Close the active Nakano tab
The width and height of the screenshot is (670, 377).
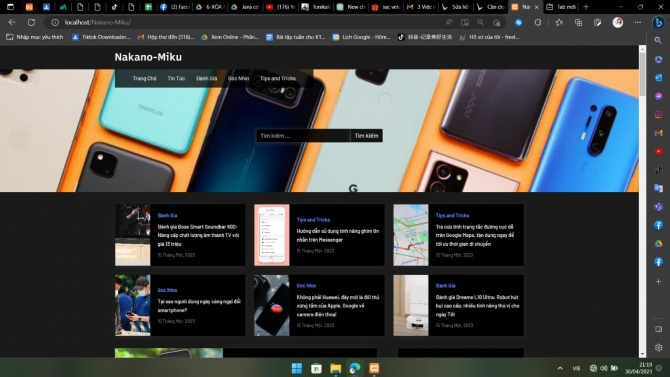[x=537, y=7]
